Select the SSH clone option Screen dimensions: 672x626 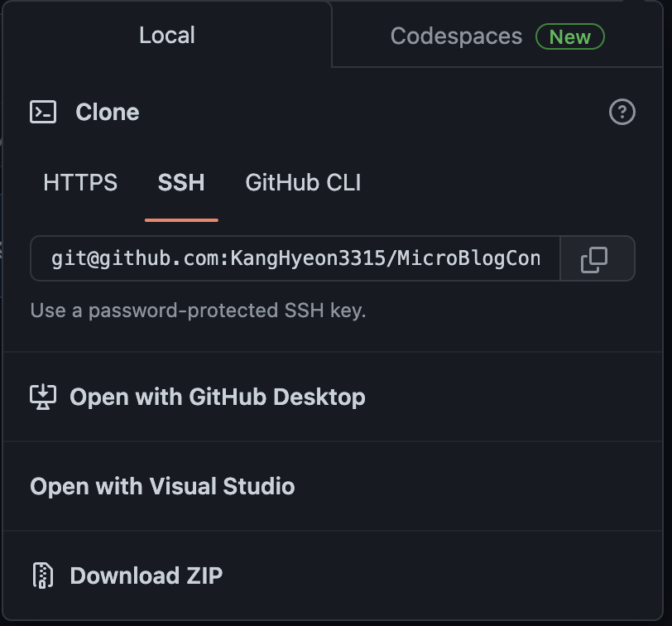point(181,182)
